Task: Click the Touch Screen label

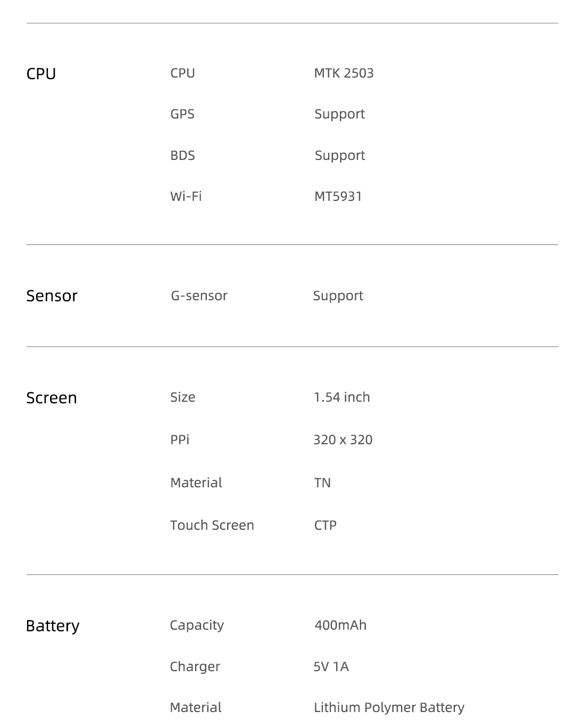Action: pos(212,525)
